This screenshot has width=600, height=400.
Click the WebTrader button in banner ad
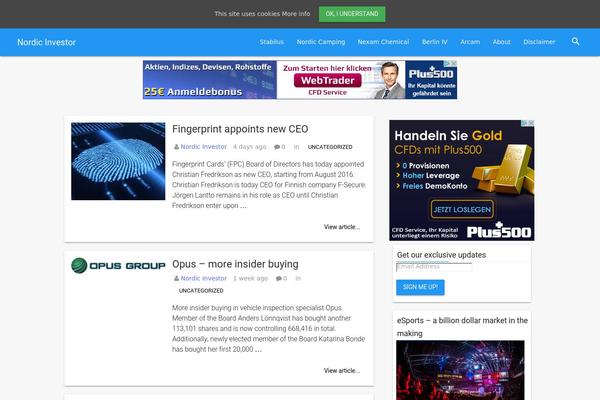pos(328,80)
